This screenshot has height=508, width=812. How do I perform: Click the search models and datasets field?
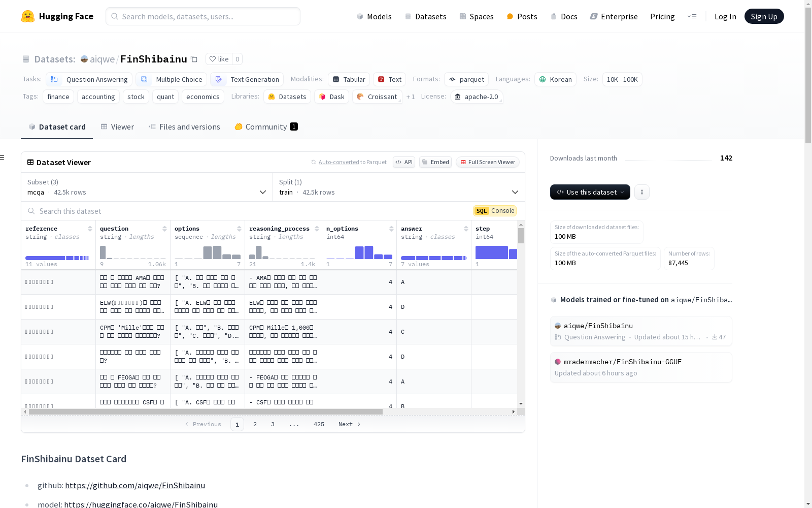click(x=203, y=16)
